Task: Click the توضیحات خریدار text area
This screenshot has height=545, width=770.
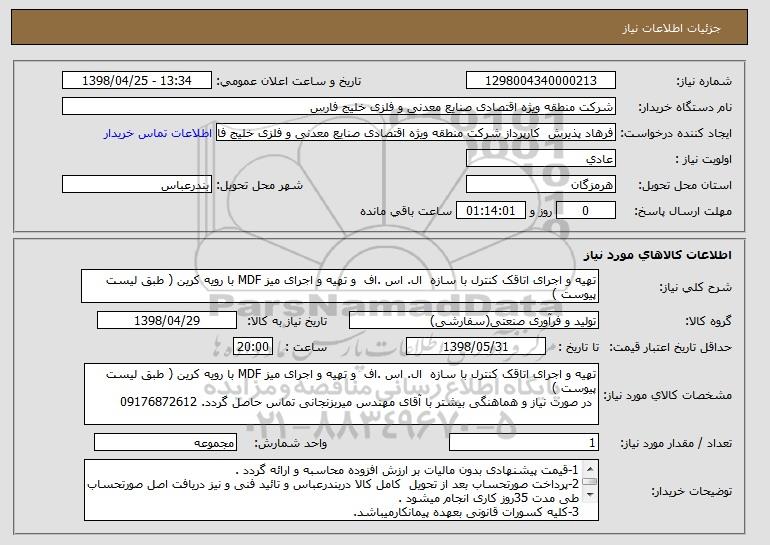Action: [341, 490]
